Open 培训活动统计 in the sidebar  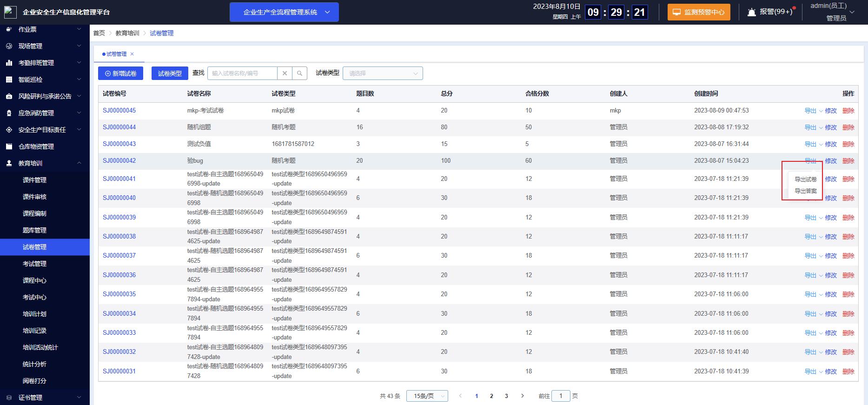coord(40,347)
